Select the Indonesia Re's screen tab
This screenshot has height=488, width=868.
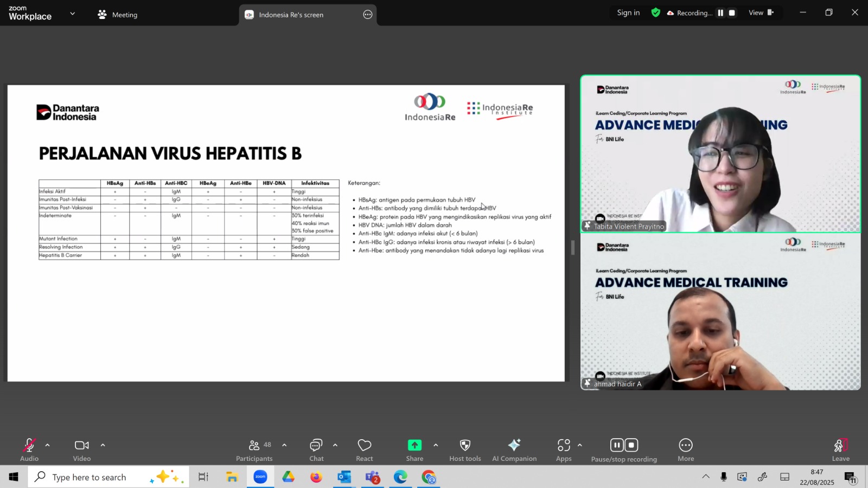click(291, 15)
